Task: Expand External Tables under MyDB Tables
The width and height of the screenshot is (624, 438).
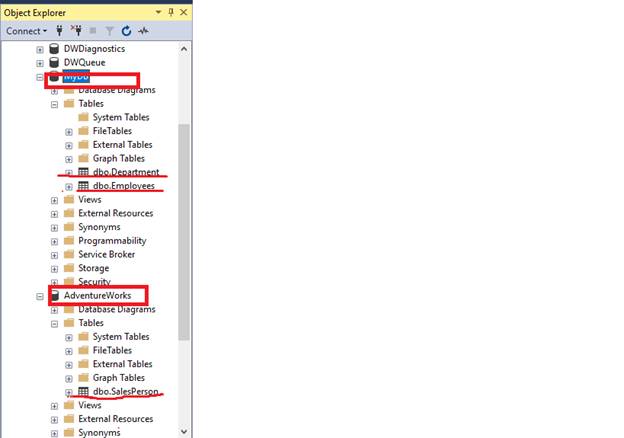Action: pyautogui.click(x=69, y=146)
